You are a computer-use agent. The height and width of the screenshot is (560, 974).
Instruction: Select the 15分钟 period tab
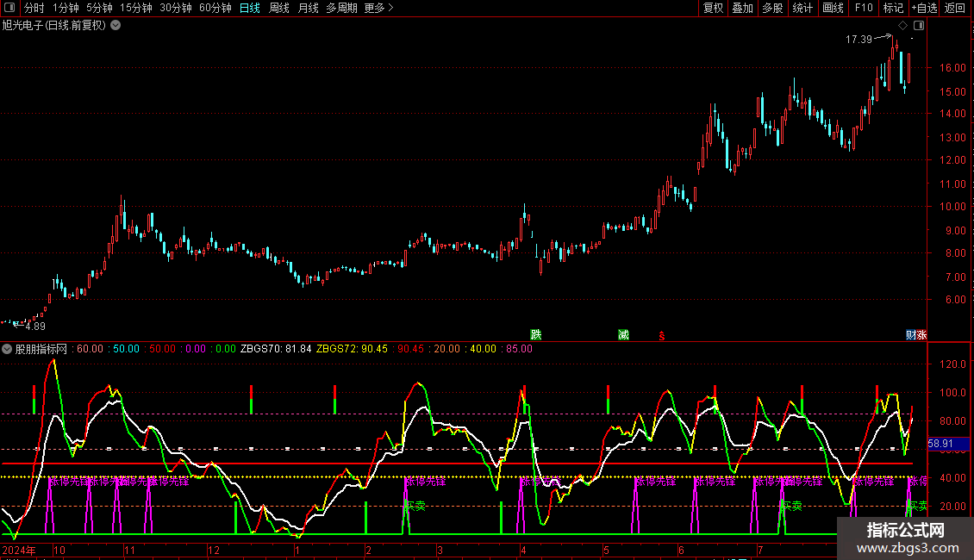(136, 8)
